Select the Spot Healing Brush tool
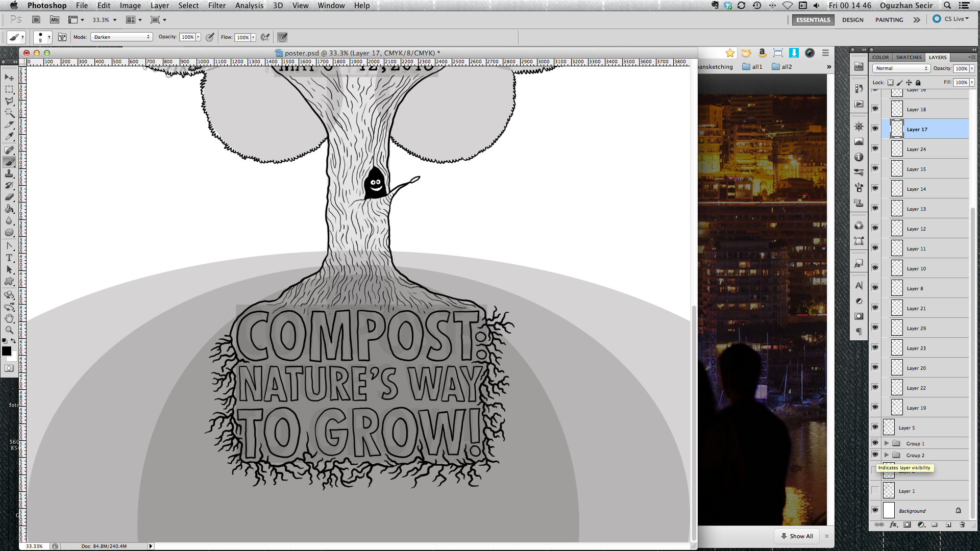 [x=9, y=150]
